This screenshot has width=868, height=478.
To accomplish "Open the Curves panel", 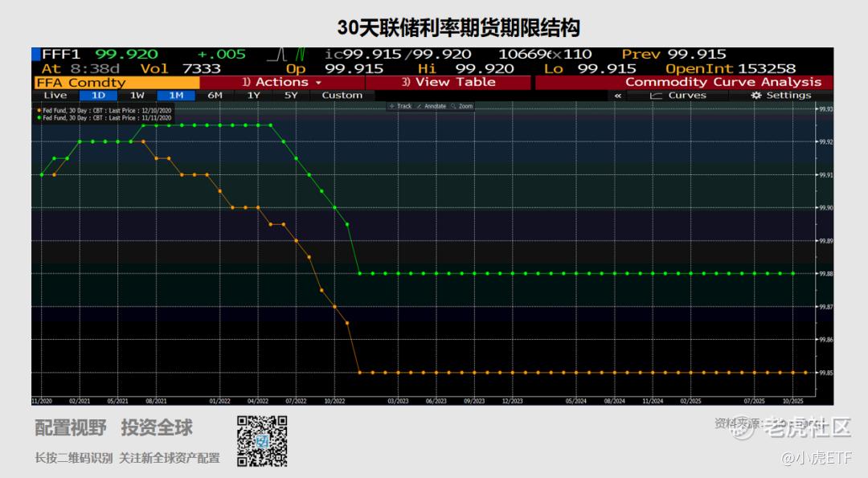I will tap(678, 95).
